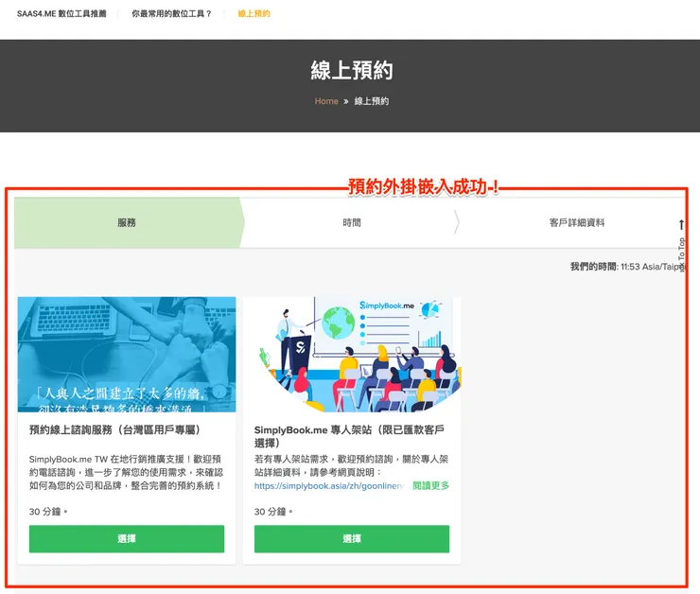Screen dimensions: 700x594
Task: Open the simplybook.asia/zh/goonline link
Action: (x=329, y=486)
